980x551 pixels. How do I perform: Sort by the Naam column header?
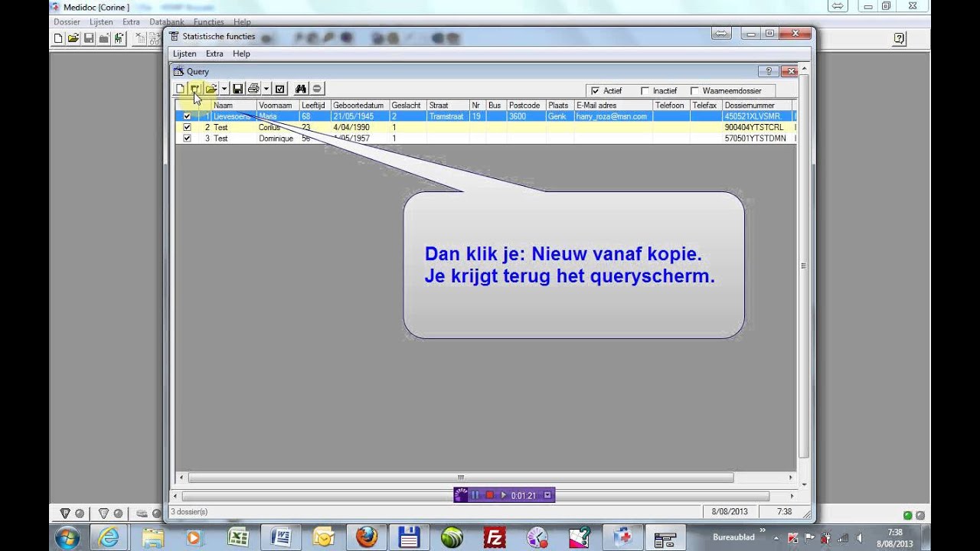coord(234,106)
